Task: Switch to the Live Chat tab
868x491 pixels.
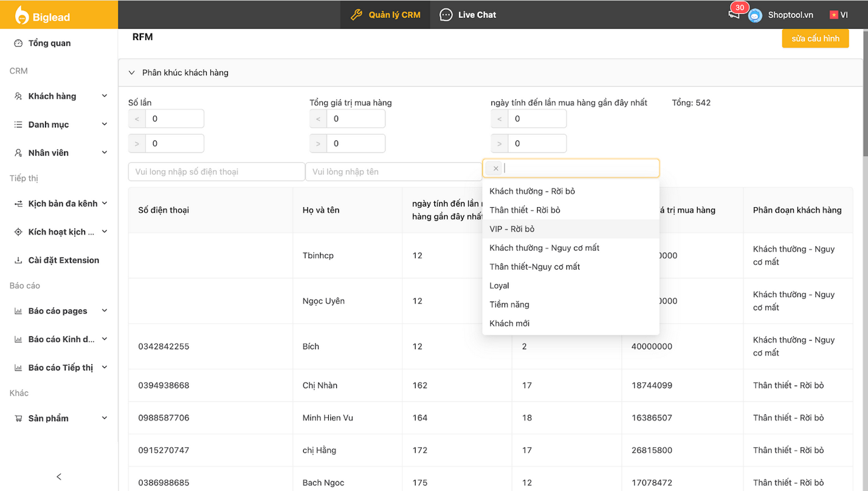Action: 468,15
